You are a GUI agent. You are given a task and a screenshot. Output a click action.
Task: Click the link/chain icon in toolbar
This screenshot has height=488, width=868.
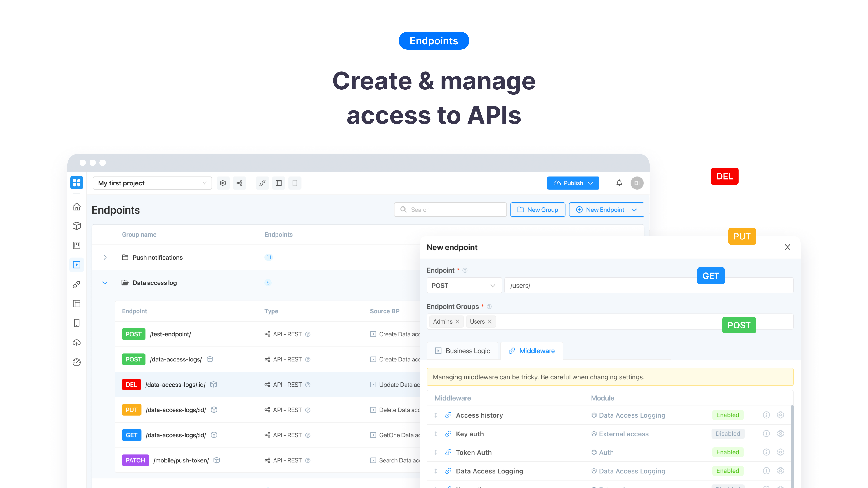click(262, 183)
